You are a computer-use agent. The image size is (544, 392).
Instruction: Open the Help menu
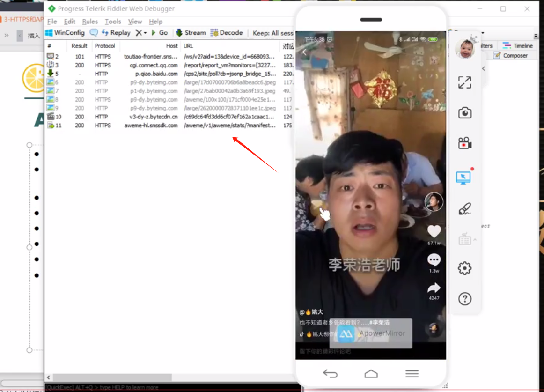click(155, 22)
